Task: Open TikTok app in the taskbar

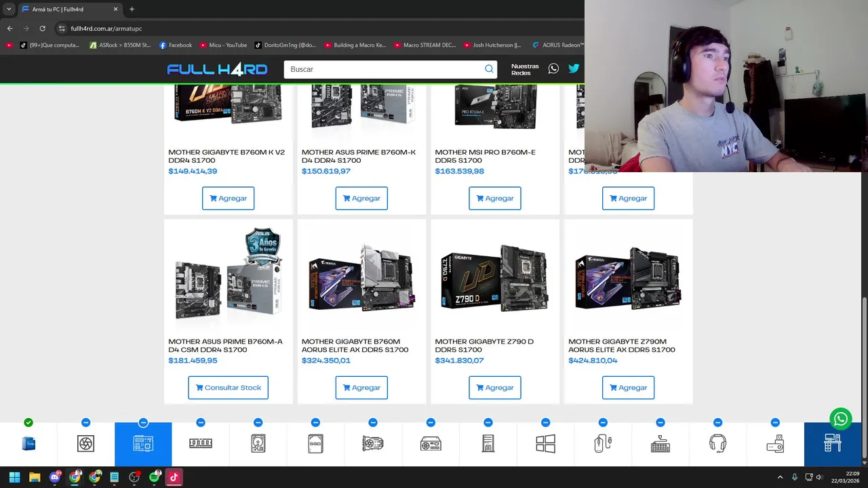Action: (174, 477)
